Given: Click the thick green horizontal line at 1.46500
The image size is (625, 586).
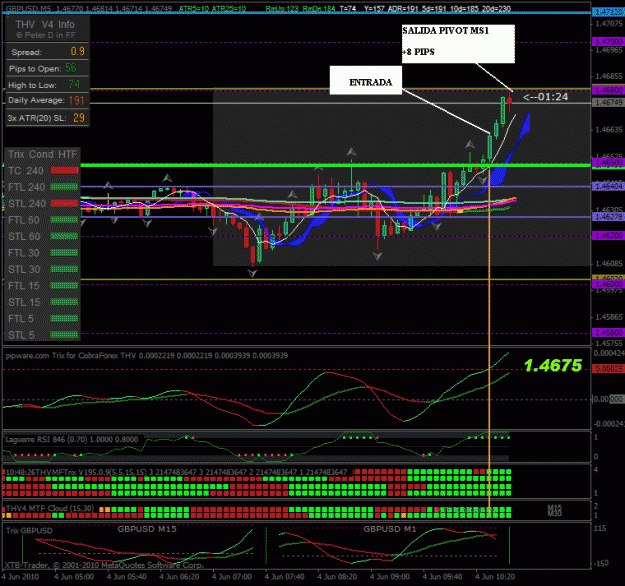Looking at the screenshot, I should pyautogui.click(x=336, y=165).
